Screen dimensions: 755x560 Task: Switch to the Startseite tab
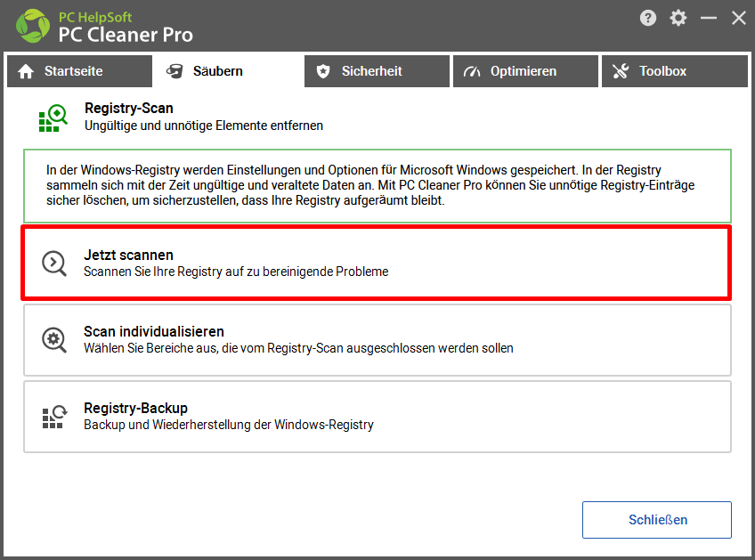click(x=79, y=71)
